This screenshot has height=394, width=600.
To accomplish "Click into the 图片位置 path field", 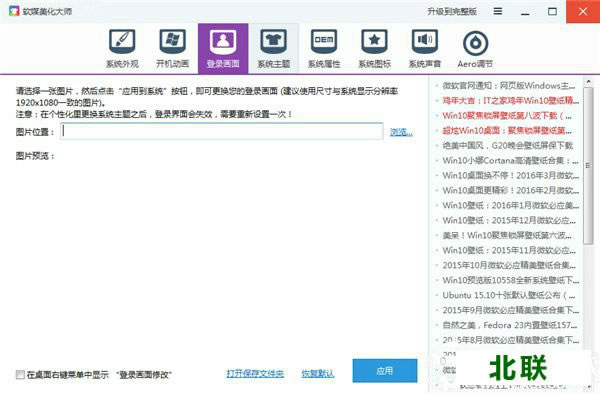I will coord(222,132).
